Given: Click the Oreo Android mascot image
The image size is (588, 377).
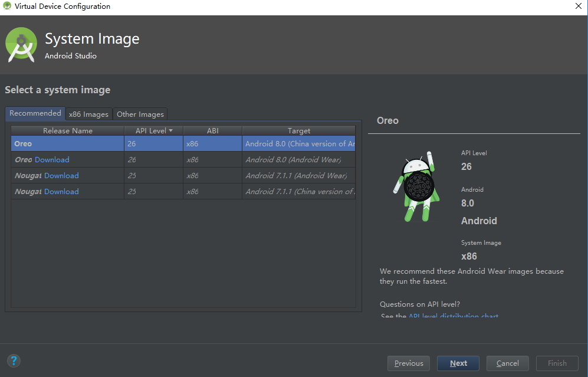Looking at the screenshot, I should click(x=418, y=186).
